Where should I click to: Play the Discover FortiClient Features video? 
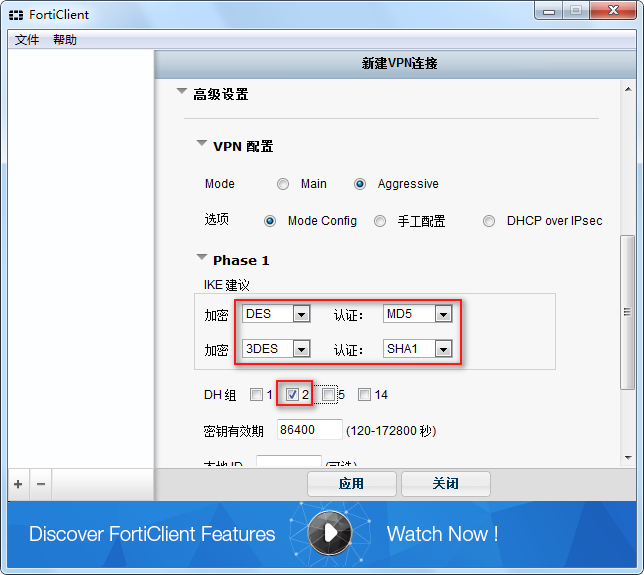[x=330, y=533]
